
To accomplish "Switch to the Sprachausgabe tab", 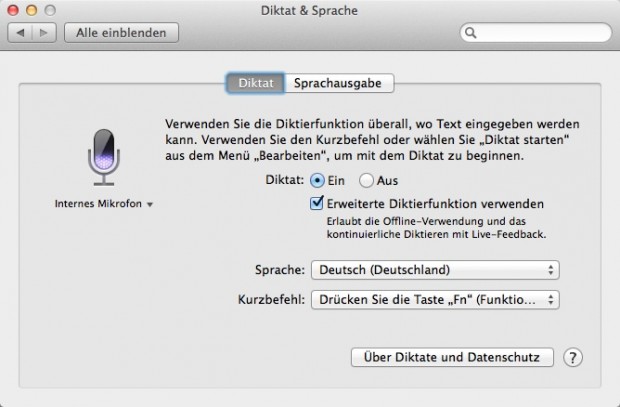I will 339,83.
